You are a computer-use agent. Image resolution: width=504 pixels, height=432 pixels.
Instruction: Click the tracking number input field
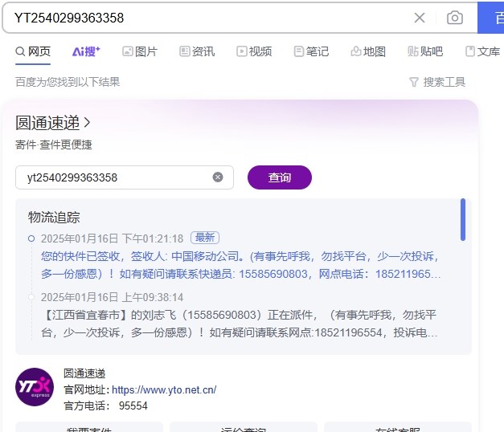click(125, 177)
